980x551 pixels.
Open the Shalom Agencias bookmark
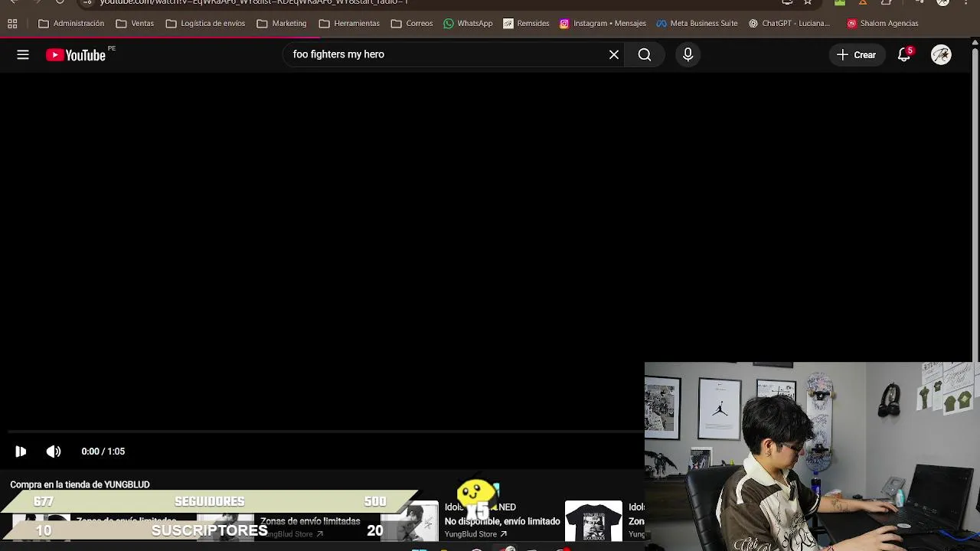pos(882,24)
